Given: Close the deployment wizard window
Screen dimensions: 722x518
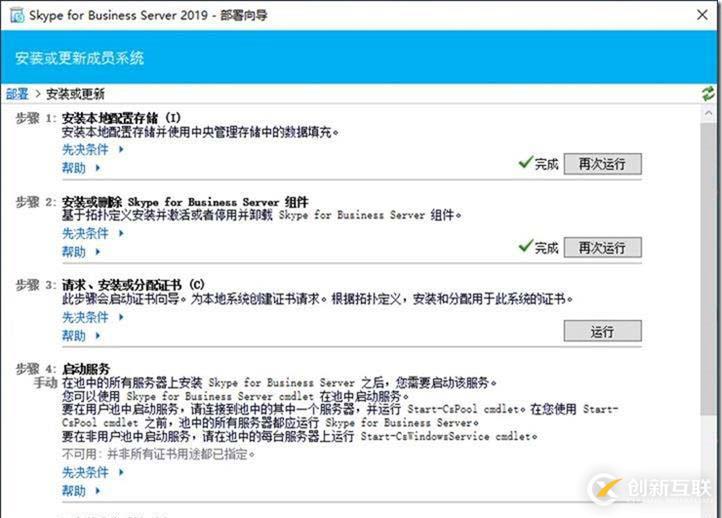Looking at the screenshot, I should pyautogui.click(x=702, y=15).
